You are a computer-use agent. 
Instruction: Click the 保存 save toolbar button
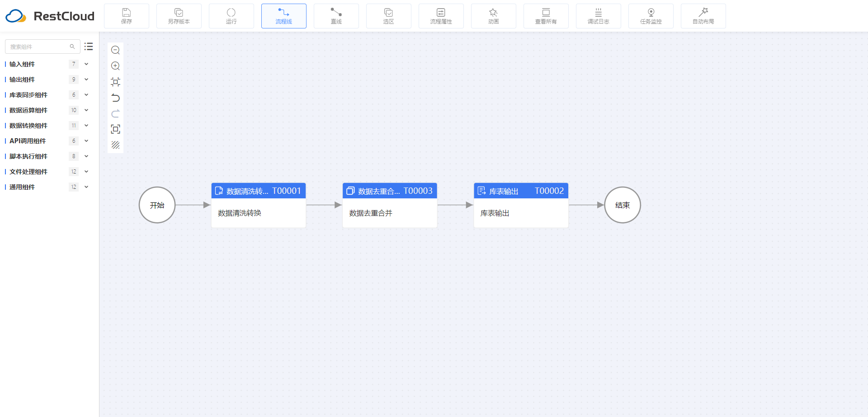(127, 16)
